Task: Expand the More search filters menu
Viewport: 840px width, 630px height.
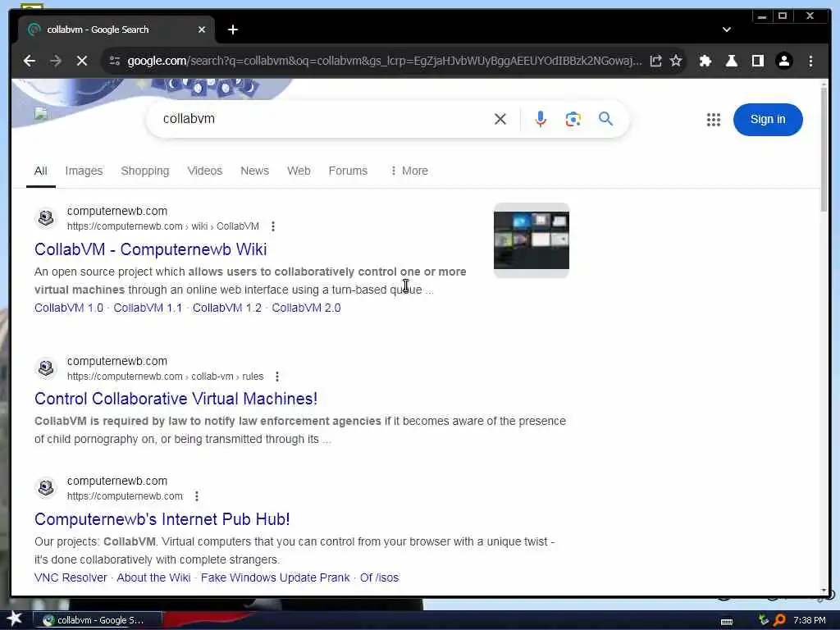Action: 409,171
